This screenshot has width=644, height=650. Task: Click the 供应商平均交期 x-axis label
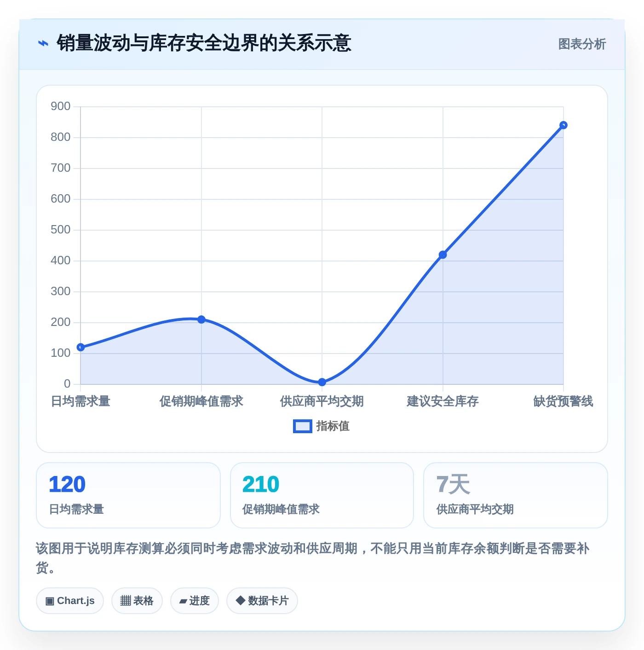322,401
